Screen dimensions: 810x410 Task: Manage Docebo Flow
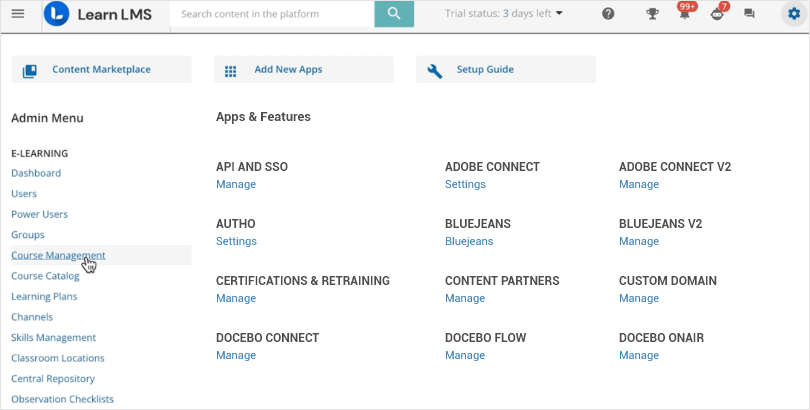click(465, 355)
